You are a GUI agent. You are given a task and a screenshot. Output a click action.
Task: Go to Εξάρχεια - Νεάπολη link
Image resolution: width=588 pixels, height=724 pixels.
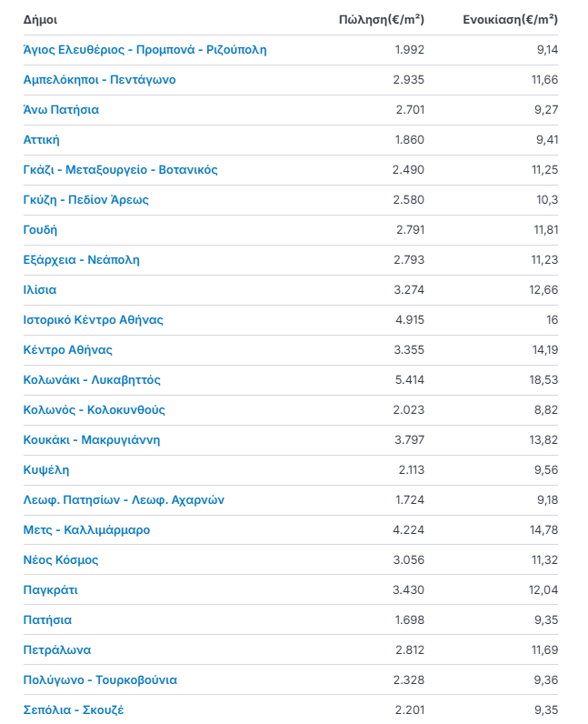pyautogui.click(x=81, y=260)
